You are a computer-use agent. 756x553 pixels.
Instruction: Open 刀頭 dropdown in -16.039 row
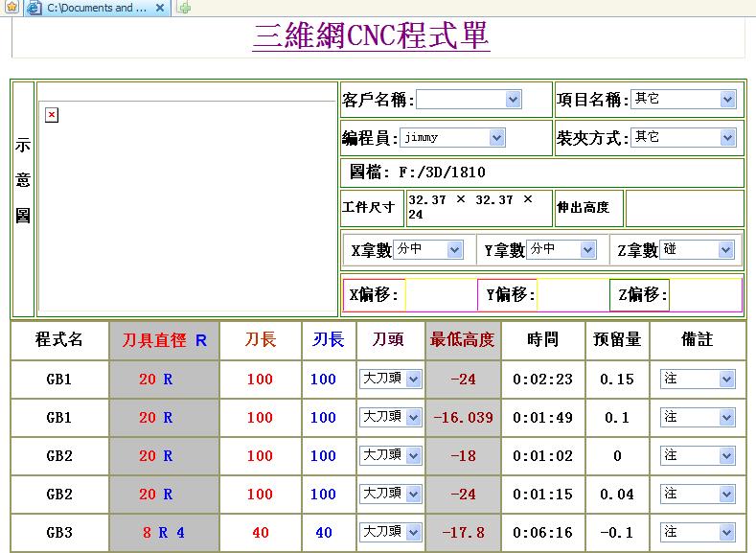tap(391, 417)
